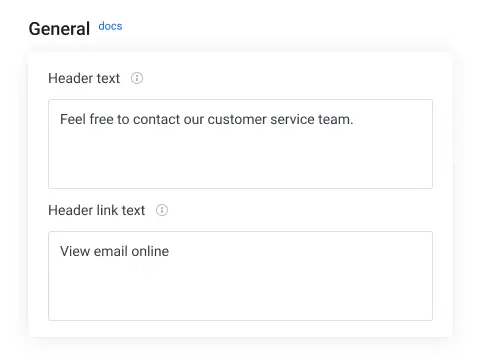Click the word "online" in link text field

pos(150,251)
